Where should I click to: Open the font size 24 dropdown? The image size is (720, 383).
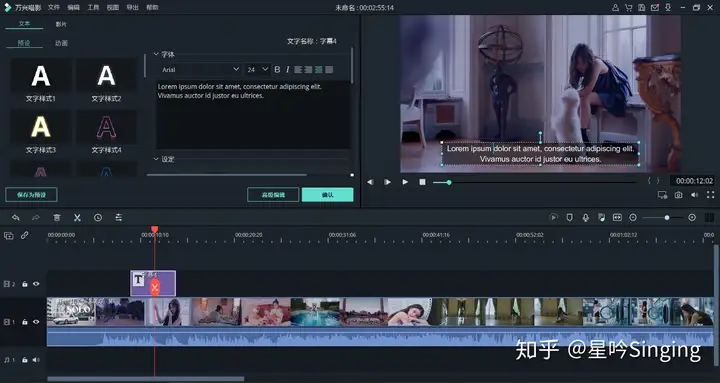pyautogui.click(x=257, y=70)
